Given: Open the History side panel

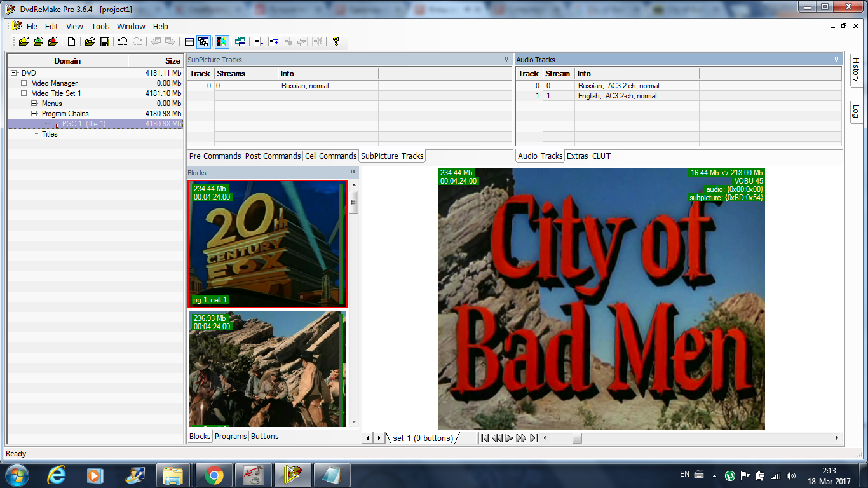Looking at the screenshot, I should click(855, 69).
